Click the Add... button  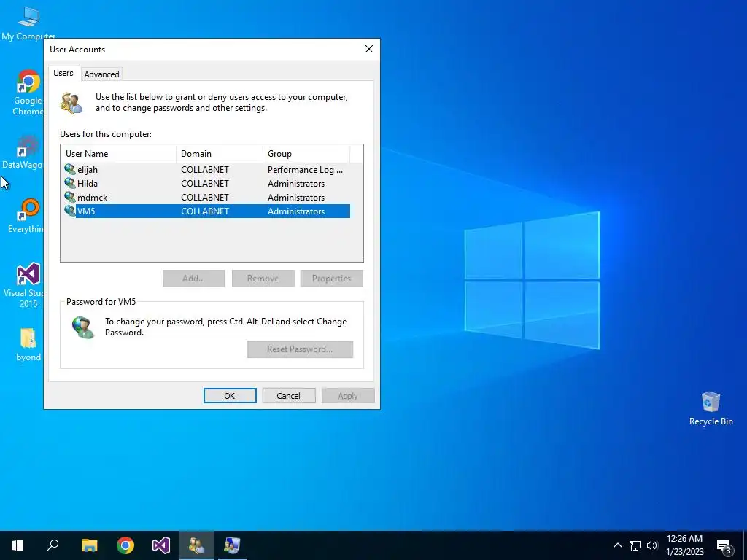194,279
